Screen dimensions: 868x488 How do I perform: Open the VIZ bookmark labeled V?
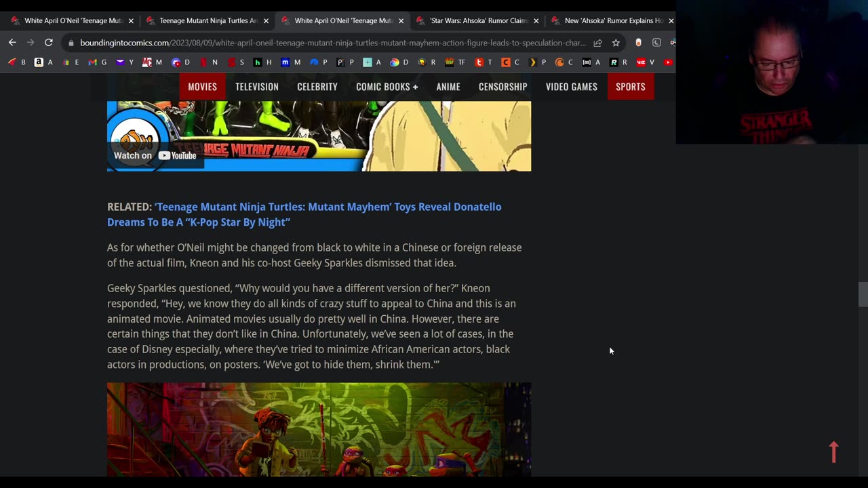[646, 62]
